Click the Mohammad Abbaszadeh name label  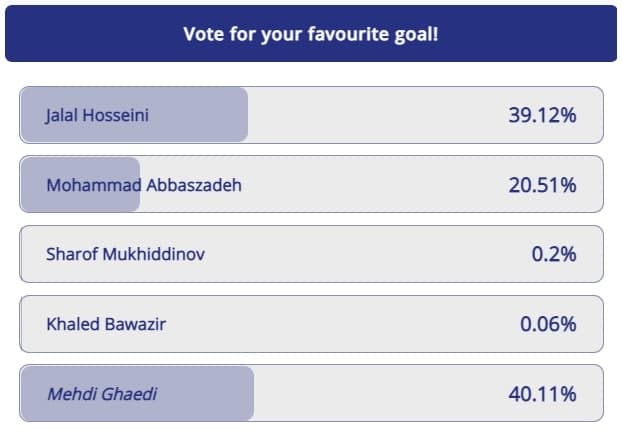144,185
